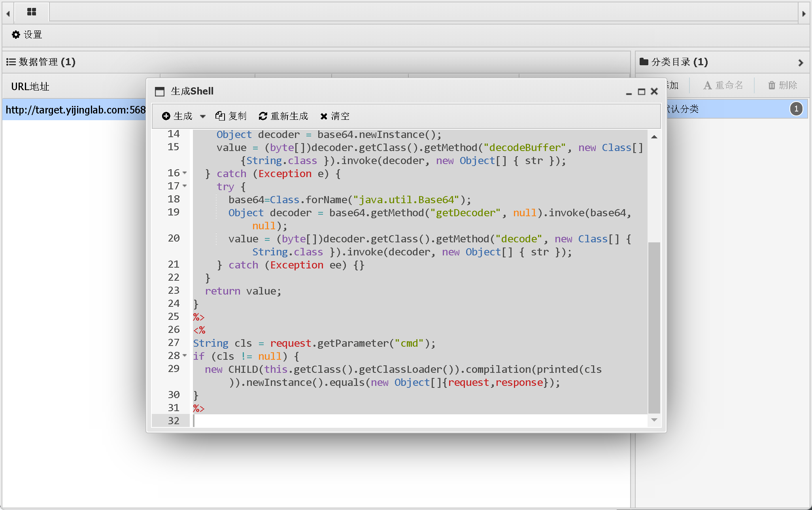
Task: Click the 重命名 rename button
Action: (723, 85)
